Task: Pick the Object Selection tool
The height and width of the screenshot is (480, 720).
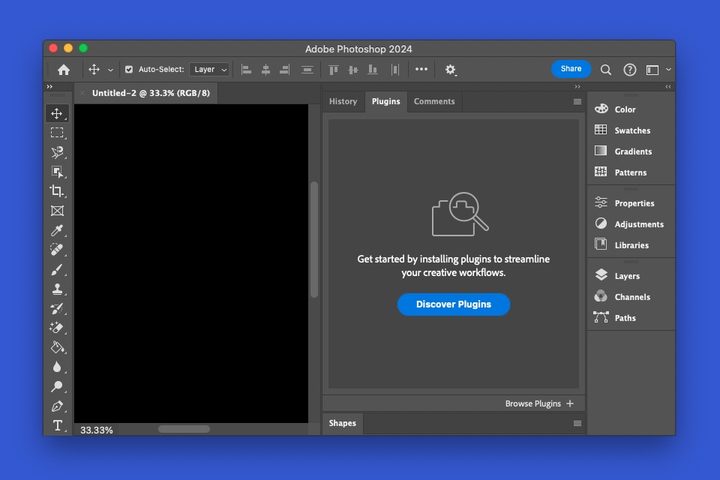Action: (57, 172)
